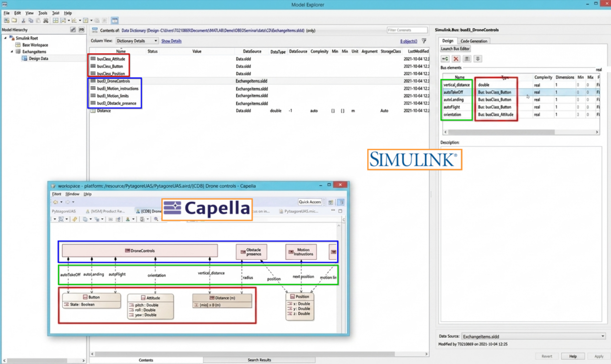Click the highlighted dialog view toolbar icon
611x364 pixels.
tap(115, 21)
